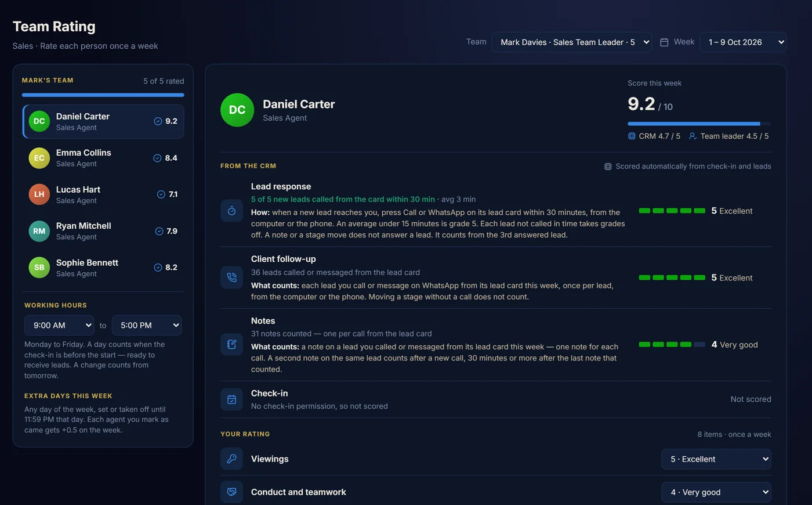This screenshot has height=505, width=812.
Task: Click the Team leader person icon
Action: click(693, 136)
